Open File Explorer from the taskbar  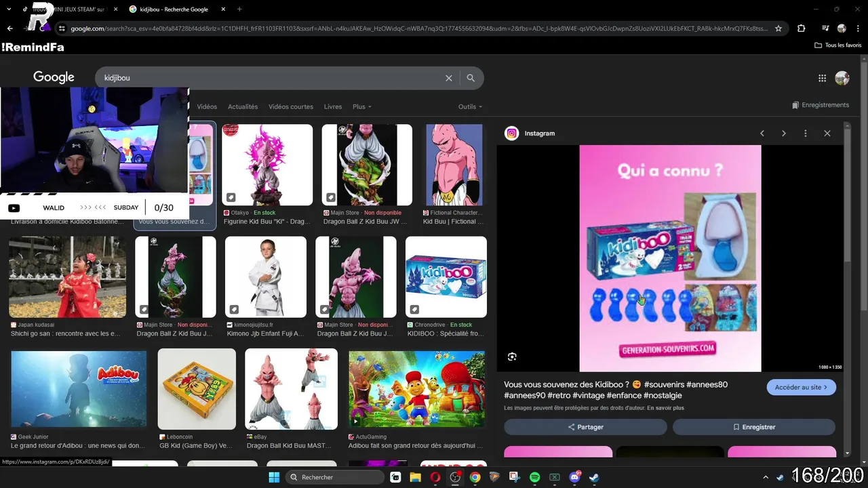coord(415,477)
